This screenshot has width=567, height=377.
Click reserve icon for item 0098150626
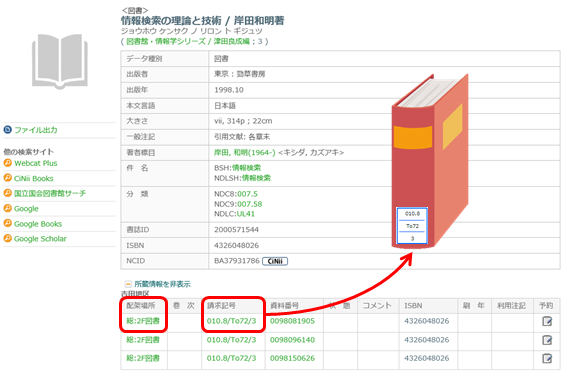click(x=547, y=358)
